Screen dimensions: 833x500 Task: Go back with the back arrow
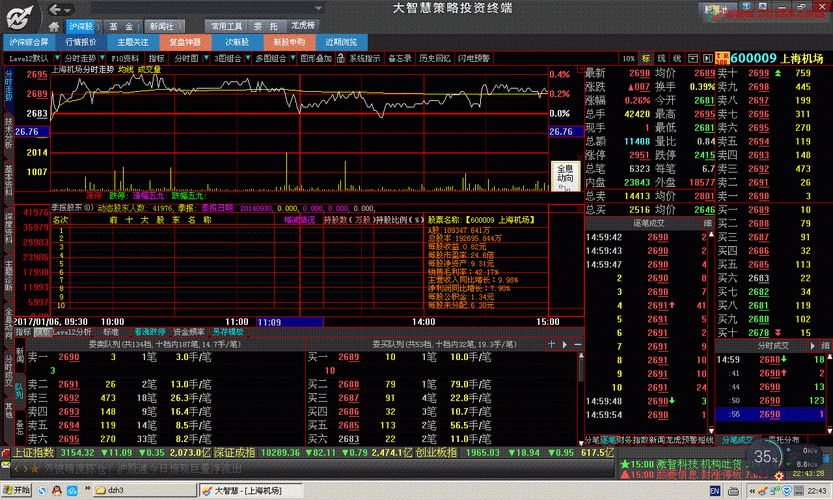click(x=54, y=10)
